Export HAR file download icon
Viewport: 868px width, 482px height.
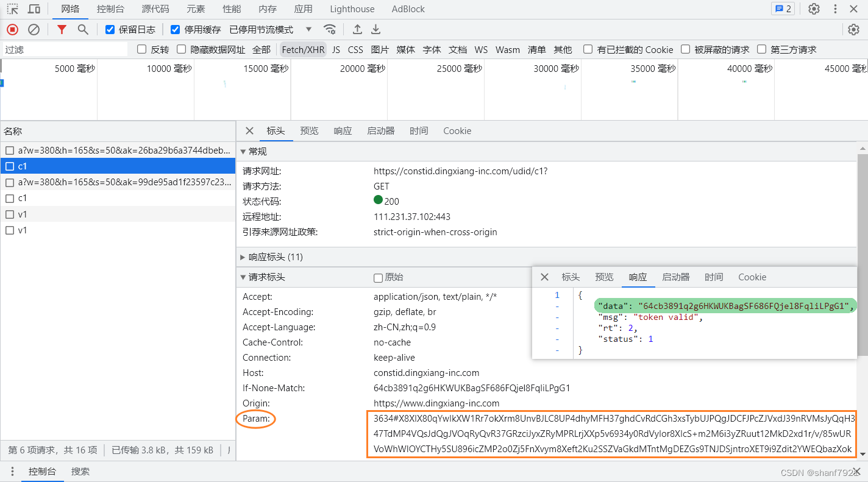pos(376,29)
